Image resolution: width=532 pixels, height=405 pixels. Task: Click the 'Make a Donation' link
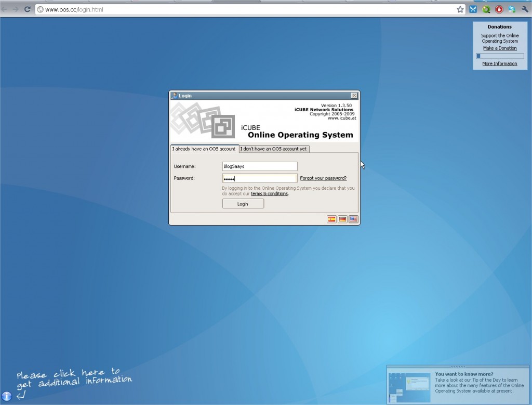tap(500, 48)
